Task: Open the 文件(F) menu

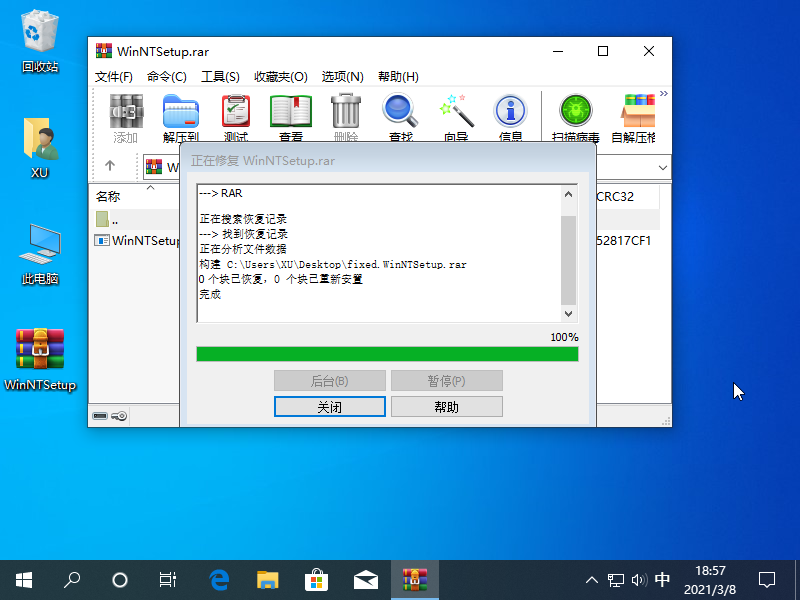Action: [x=114, y=77]
